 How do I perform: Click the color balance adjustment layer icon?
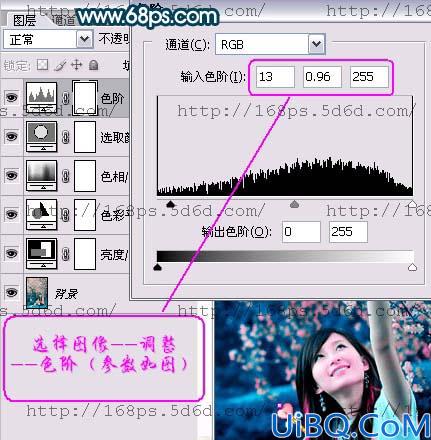pos(41,215)
